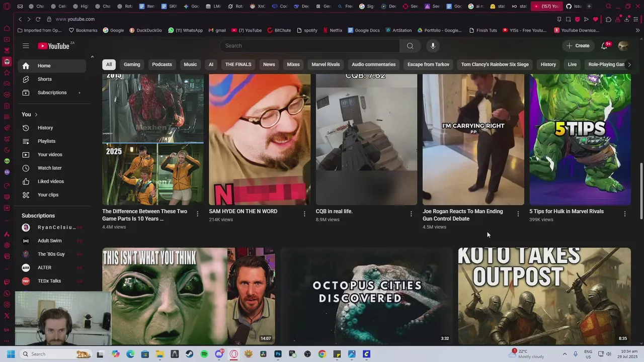Open History in the sidebar
This screenshot has height=362, width=644.
click(52, 128)
